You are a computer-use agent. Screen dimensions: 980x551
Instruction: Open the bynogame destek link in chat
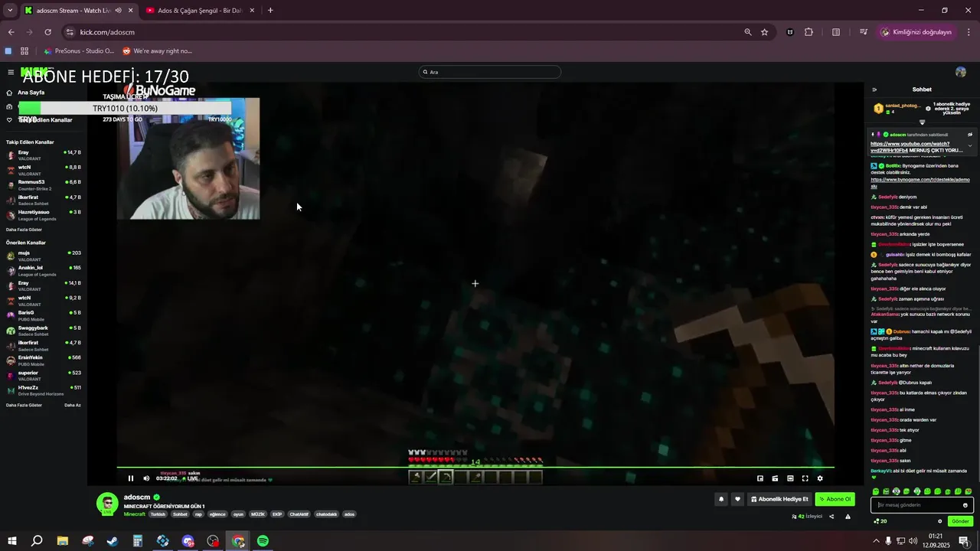tap(920, 183)
